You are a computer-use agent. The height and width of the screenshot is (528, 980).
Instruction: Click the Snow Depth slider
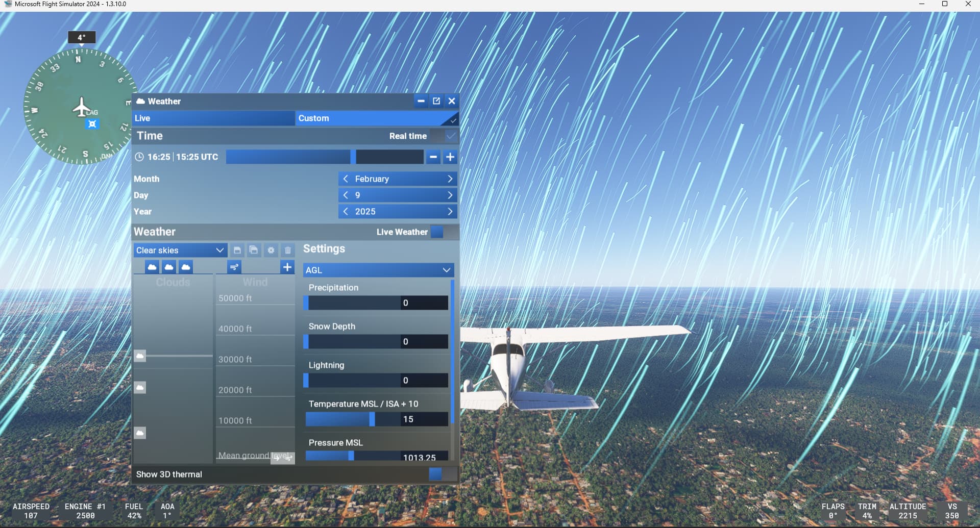pyautogui.click(x=352, y=342)
